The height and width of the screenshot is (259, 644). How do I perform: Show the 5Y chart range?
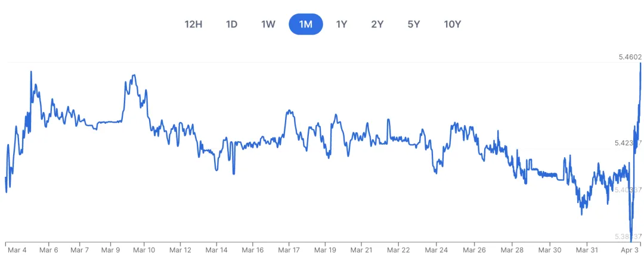click(x=414, y=24)
